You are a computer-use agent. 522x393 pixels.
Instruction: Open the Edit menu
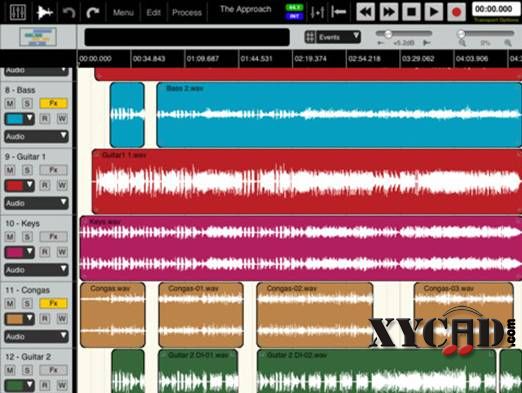153,13
